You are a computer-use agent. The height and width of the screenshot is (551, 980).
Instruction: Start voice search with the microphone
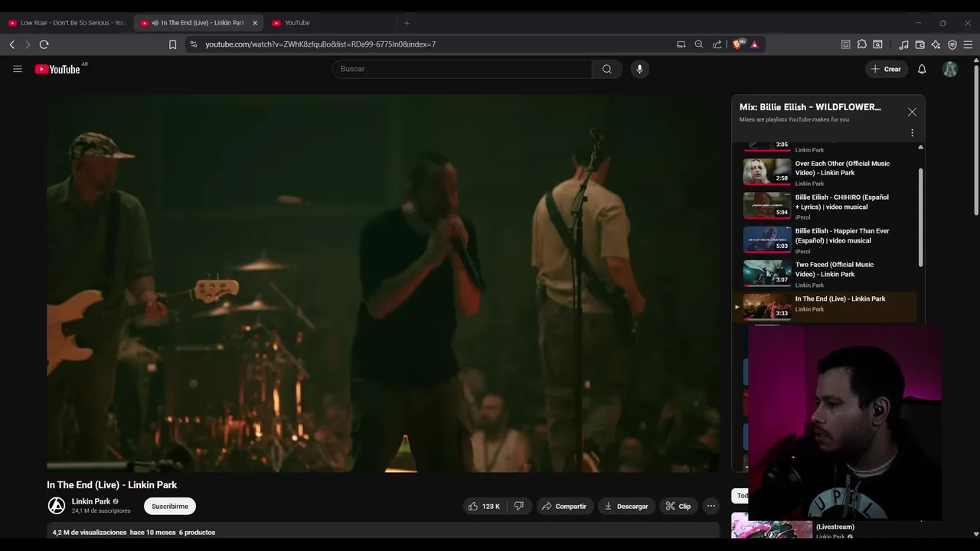pos(639,69)
